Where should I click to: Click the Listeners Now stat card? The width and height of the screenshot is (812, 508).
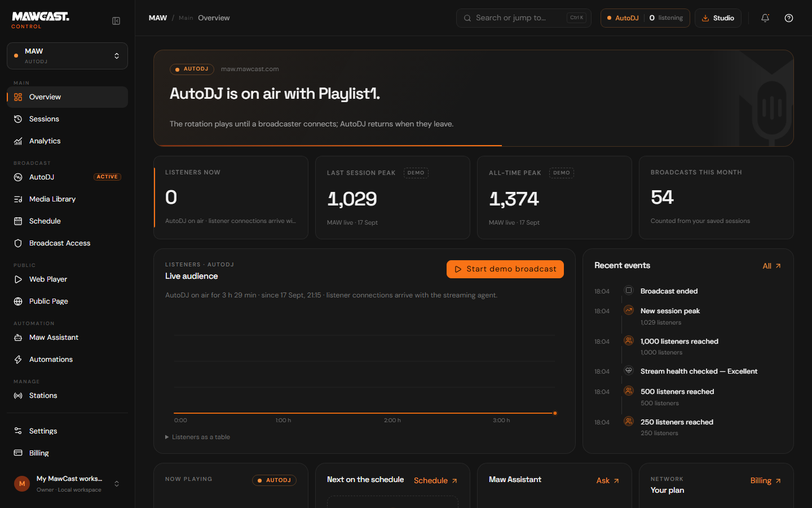coord(231,198)
